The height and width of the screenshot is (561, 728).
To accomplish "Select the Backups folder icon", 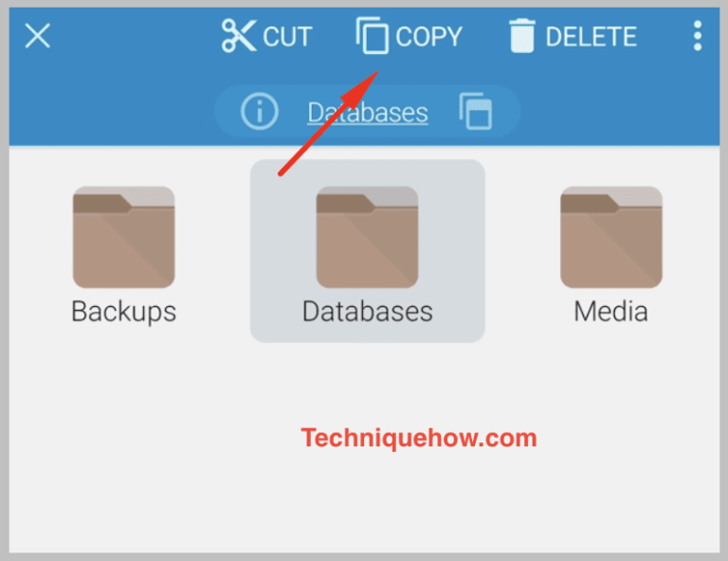I will 124,237.
